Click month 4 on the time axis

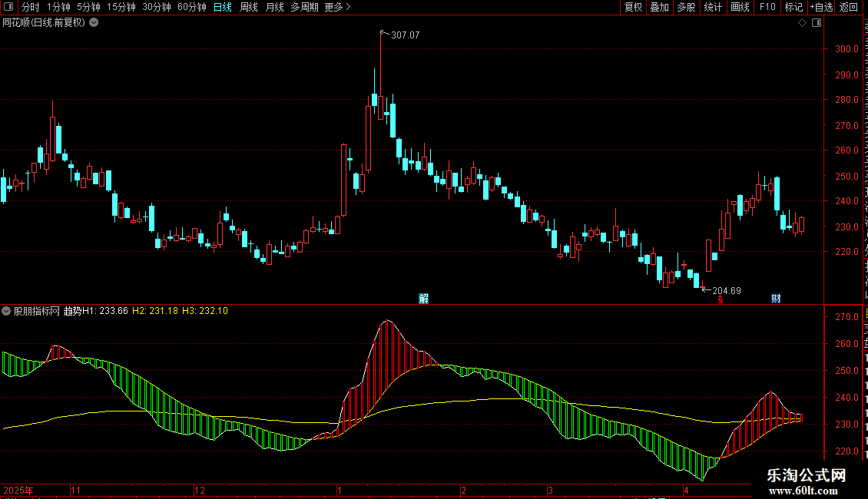(x=686, y=490)
